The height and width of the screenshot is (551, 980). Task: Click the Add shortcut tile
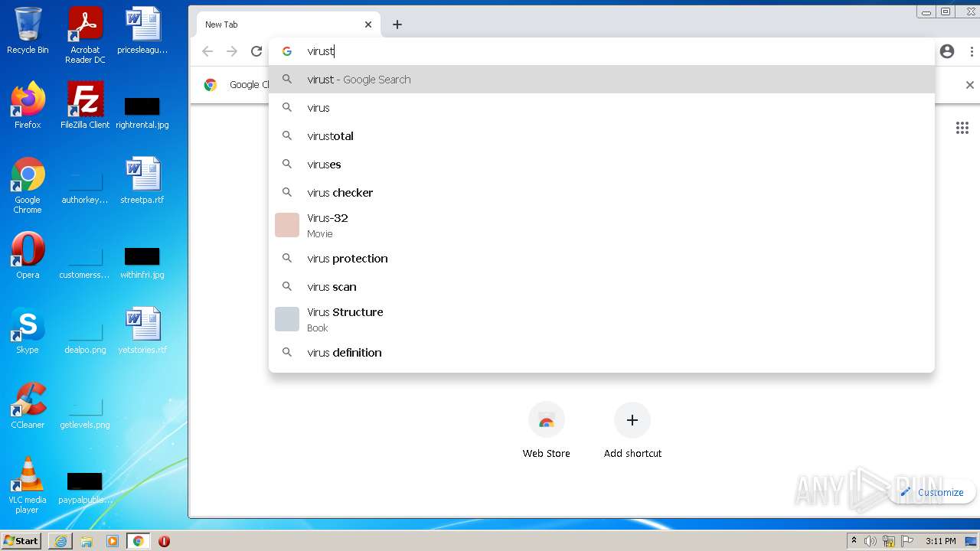632,429
